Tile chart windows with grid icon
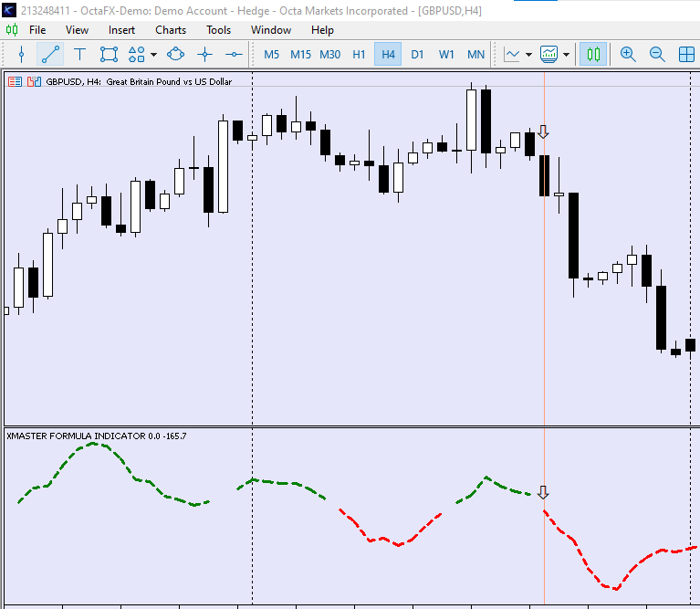 click(686, 55)
